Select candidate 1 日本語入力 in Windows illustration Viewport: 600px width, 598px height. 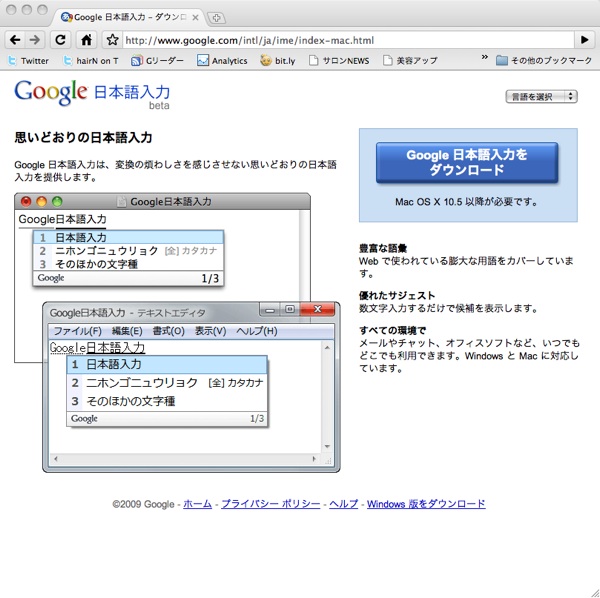[x=167, y=365]
